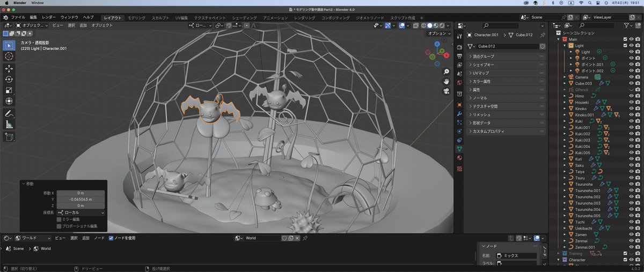Expand the カラー属性 panel
The height and width of the screenshot is (272, 644).
[x=506, y=81]
